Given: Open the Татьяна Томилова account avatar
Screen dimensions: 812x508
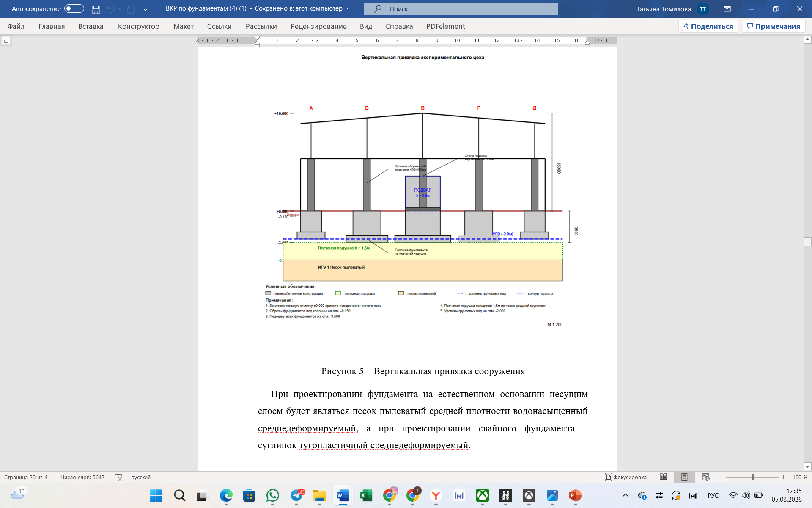Looking at the screenshot, I should click(702, 9).
